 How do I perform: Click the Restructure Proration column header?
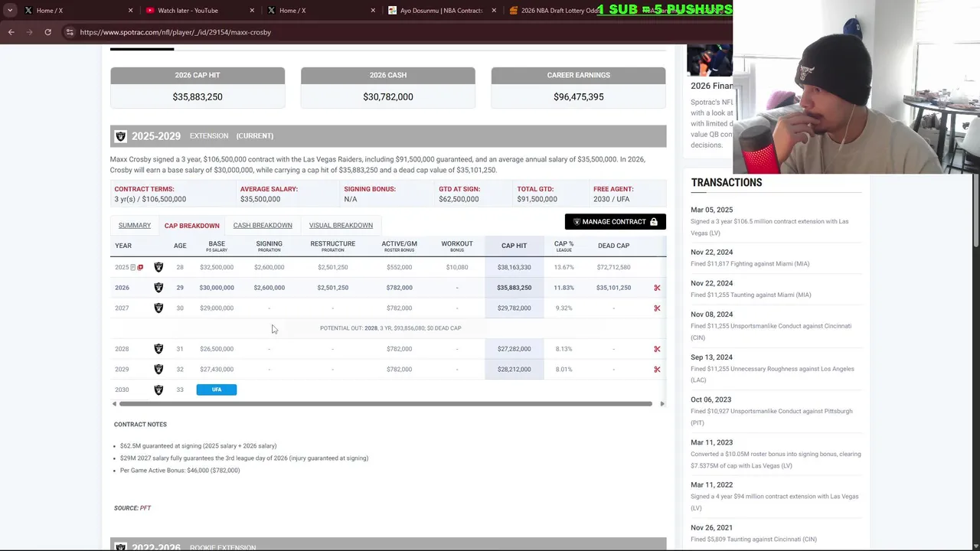(x=332, y=246)
